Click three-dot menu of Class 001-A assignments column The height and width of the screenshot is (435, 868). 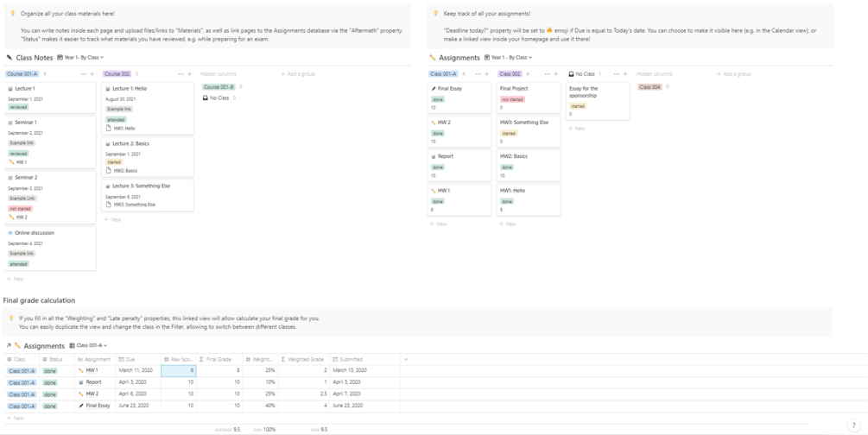(x=477, y=74)
